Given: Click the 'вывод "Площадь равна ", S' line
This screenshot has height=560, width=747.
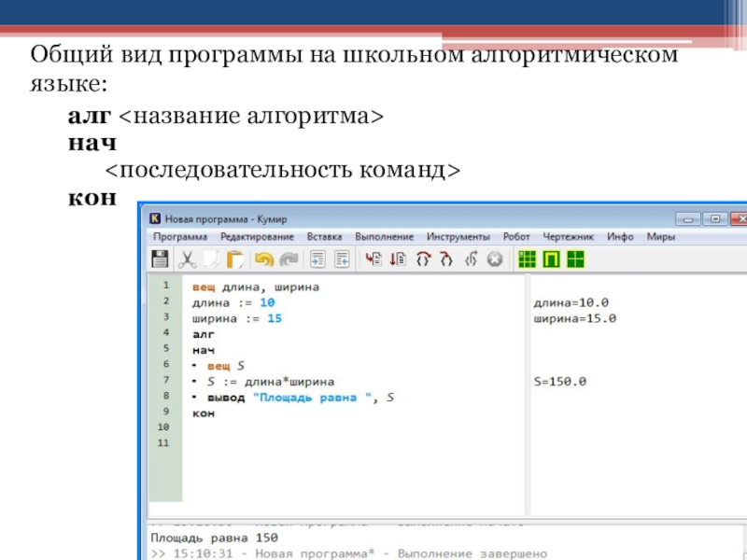Looking at the screenshot, I should click(x=301, y=398).
